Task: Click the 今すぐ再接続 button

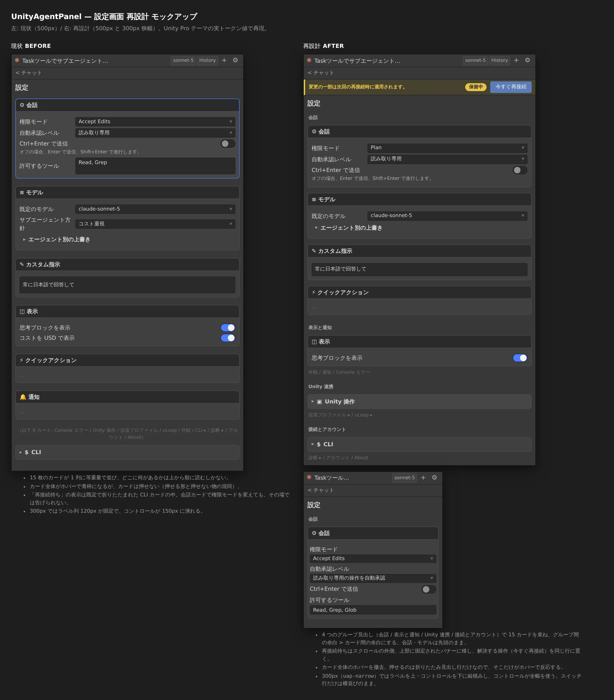Action: [511, 87]
